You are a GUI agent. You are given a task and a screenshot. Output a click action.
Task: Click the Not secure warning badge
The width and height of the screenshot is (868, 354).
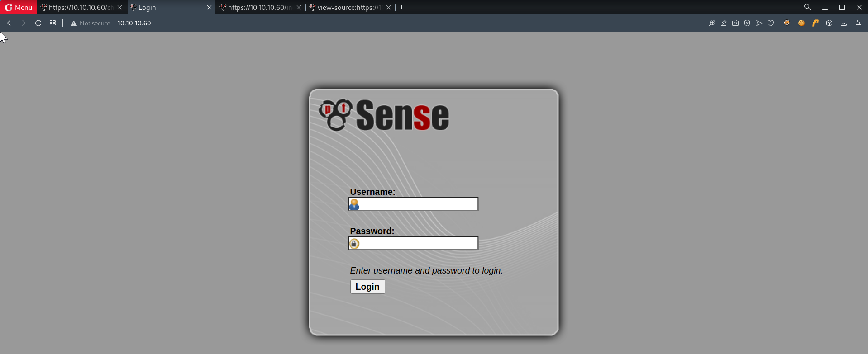(90, 23)
